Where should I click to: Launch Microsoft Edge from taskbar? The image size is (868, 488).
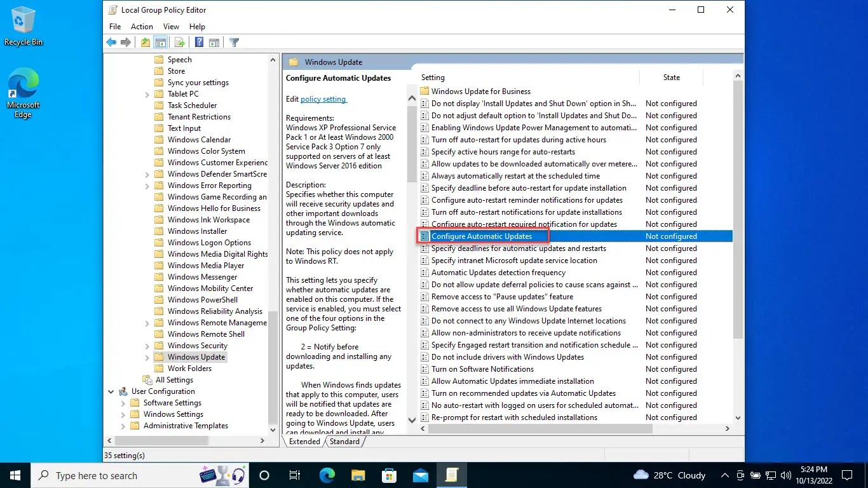327,475
